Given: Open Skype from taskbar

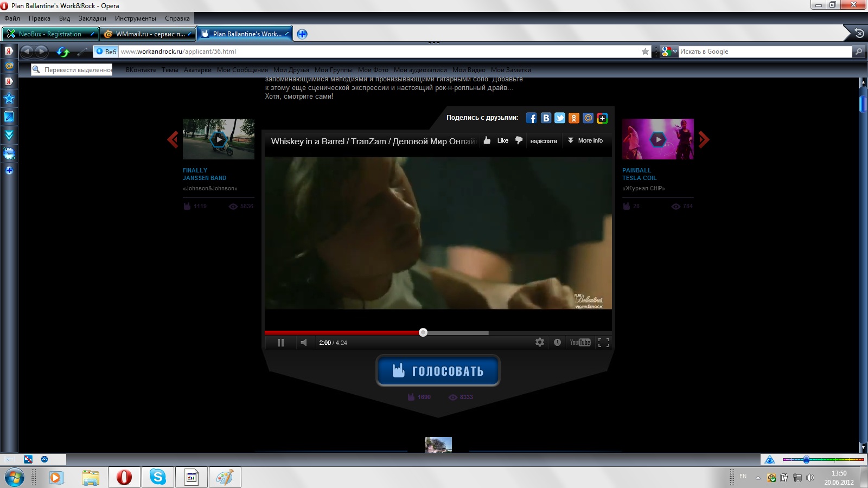Looking at the screenshot, I should pyautogui.click(x=158, y=477).
